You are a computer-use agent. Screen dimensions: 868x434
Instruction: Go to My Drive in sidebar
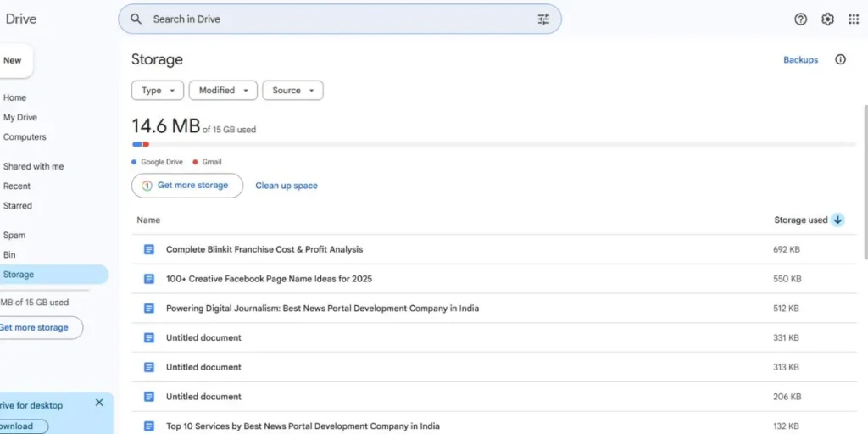20,118
